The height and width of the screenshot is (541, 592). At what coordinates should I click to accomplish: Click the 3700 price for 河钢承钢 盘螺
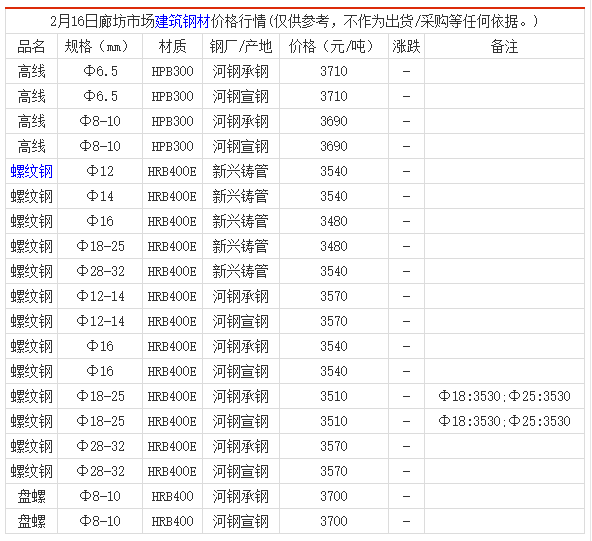334,496
